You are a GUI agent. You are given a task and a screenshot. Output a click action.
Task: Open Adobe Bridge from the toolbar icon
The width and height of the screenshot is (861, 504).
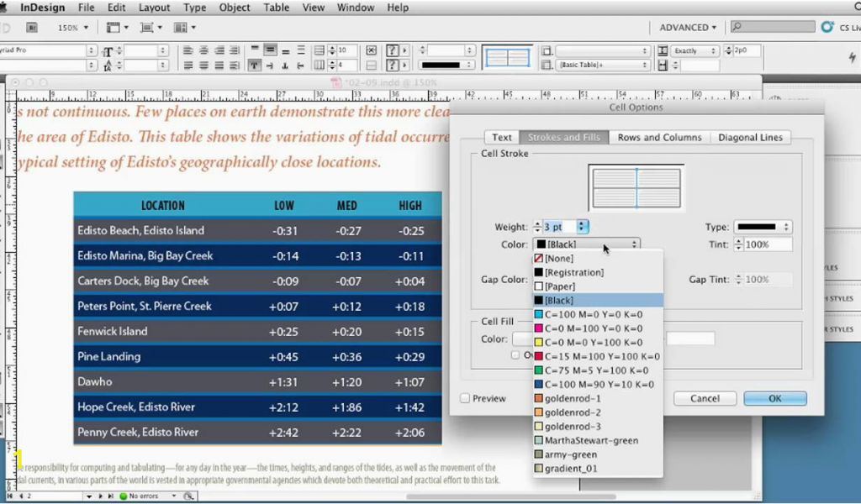coord(32,28)
